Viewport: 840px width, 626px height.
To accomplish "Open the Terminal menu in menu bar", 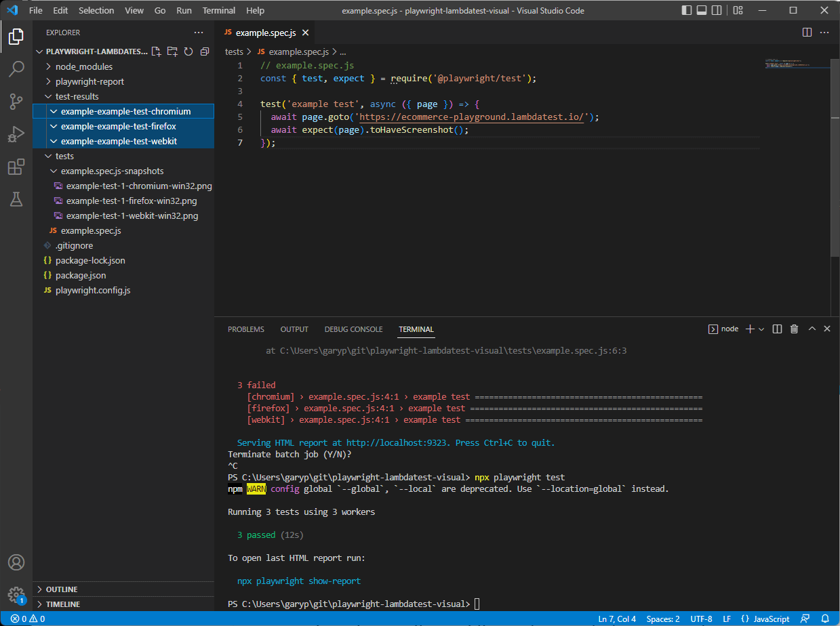I will [x=219, y=11].
